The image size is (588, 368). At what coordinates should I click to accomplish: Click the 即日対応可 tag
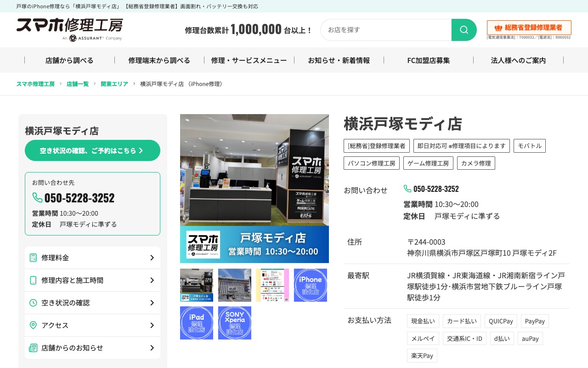click(462, 146)
